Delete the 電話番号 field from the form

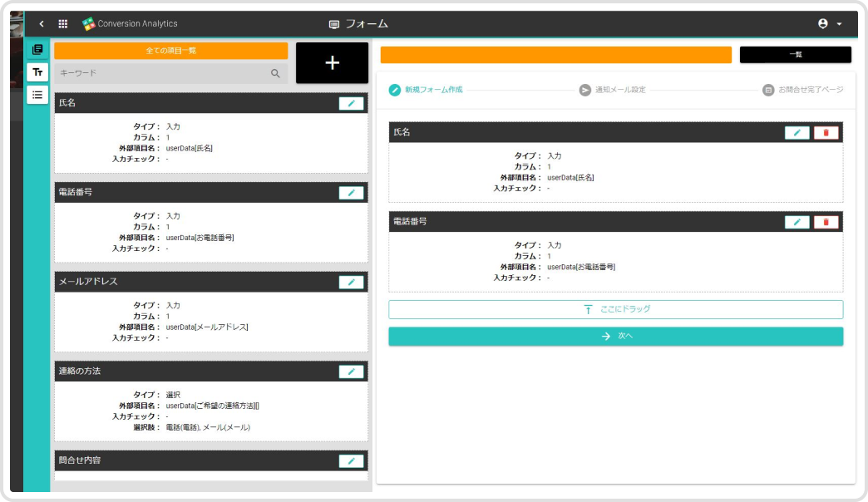pos(826,222)
